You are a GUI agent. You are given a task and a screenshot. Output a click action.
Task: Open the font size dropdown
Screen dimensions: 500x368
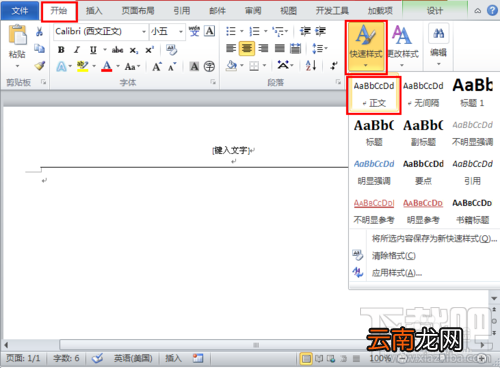click(x=181, y=32)
